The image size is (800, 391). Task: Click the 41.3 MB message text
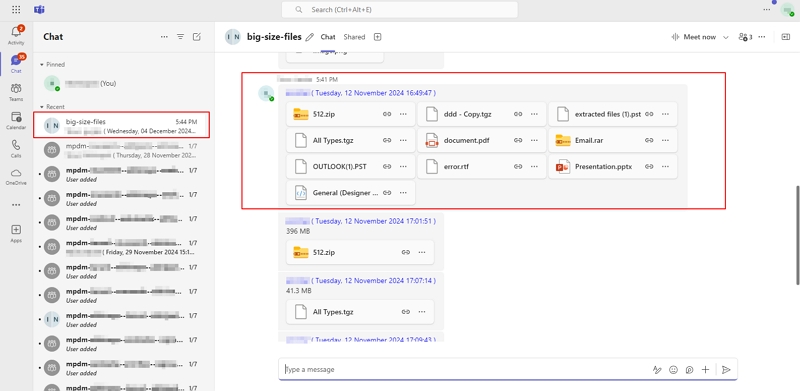click(298, 291)
